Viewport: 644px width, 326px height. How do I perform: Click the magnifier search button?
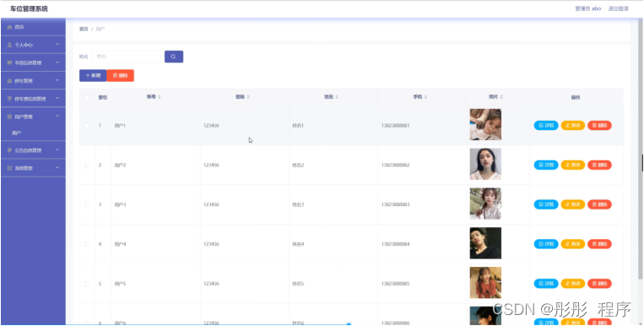click(174, 57)
